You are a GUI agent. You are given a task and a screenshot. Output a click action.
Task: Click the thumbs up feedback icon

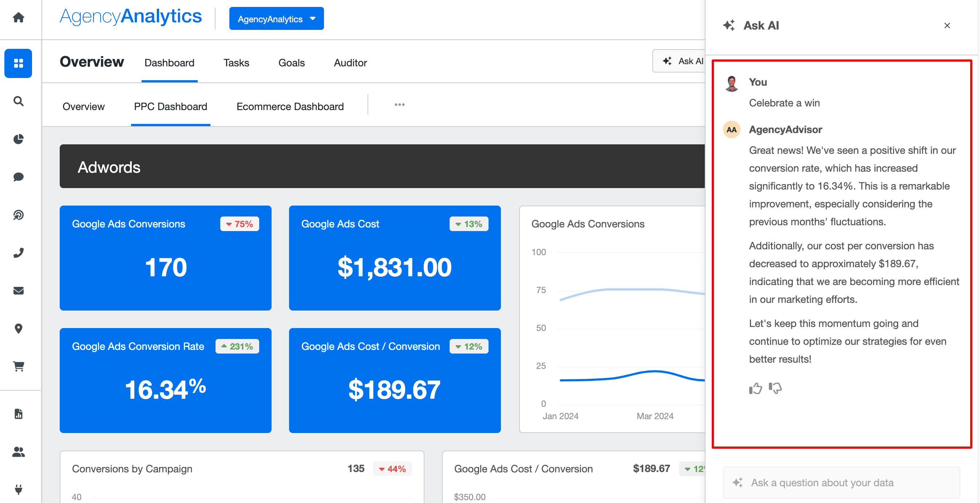coord(755,388)
